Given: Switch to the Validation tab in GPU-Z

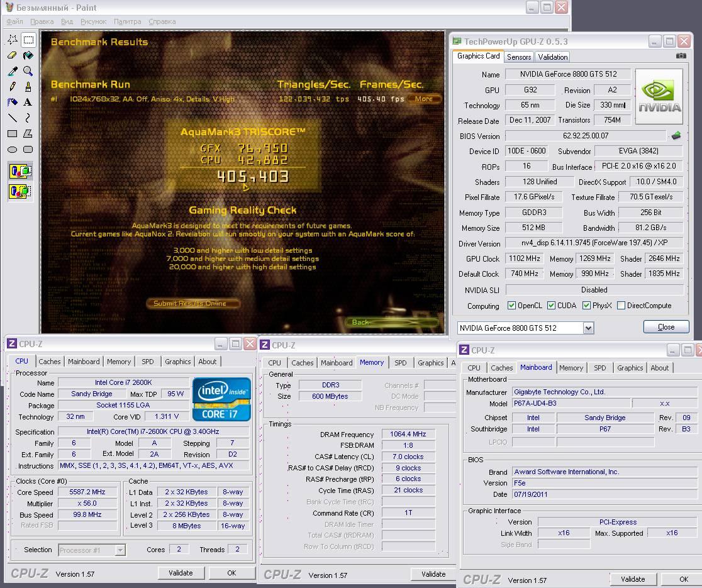Looking at the screenshot, I should (x=552, y=57).
